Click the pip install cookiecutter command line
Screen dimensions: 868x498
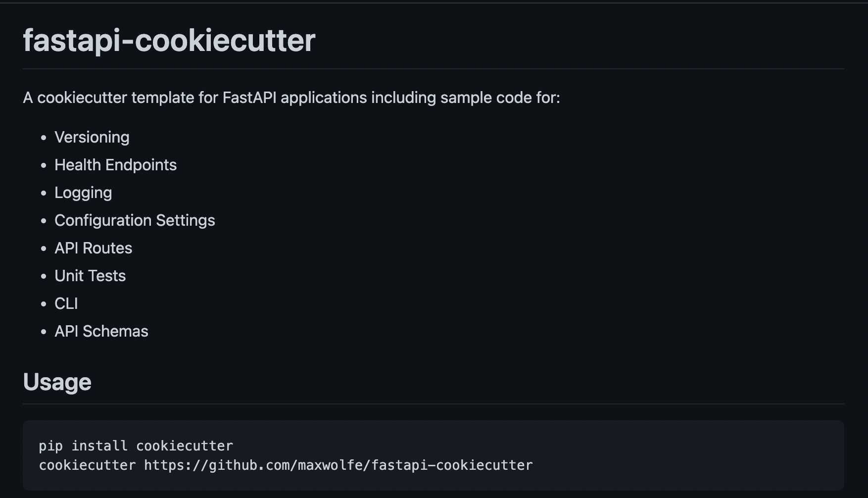[136, 446]
